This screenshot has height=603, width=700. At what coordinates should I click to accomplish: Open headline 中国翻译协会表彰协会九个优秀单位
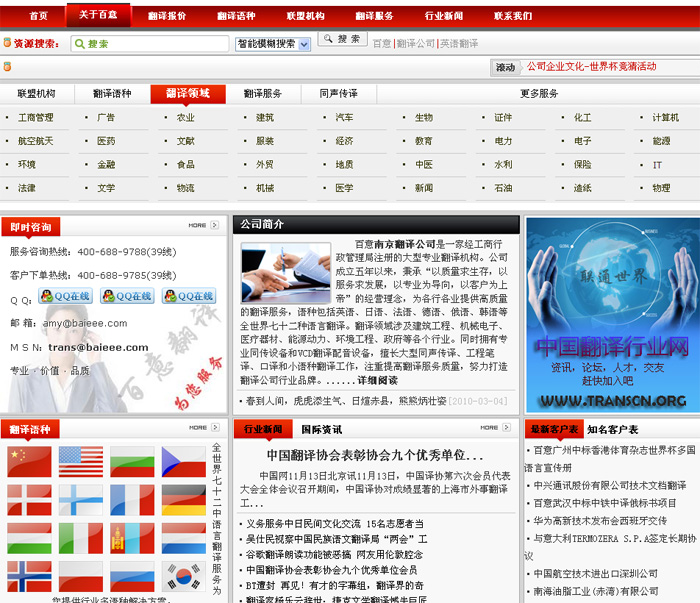375,455
